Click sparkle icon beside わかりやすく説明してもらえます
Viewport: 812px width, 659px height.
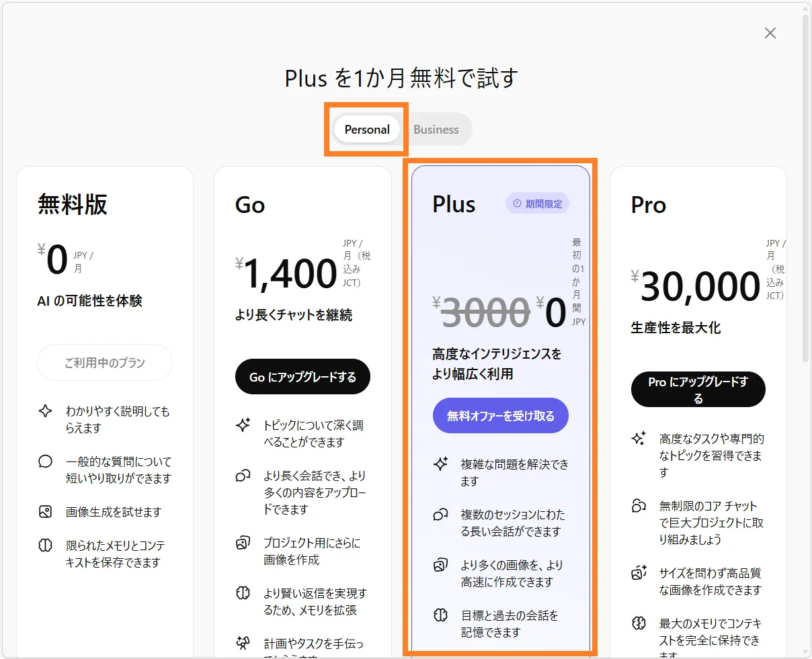point(45,411)
